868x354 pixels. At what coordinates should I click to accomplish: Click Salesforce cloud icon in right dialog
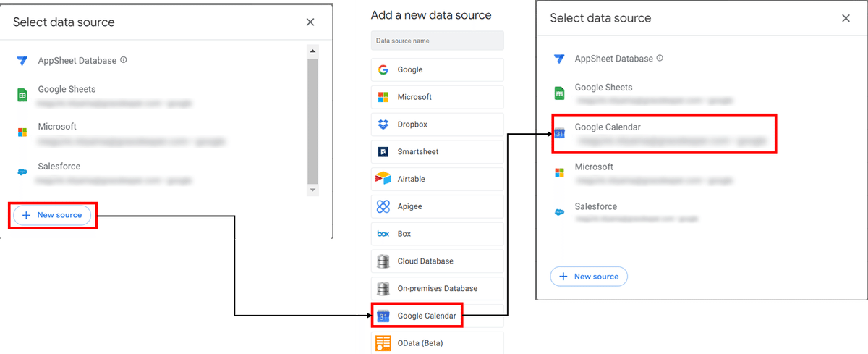(x=559, y=212)
